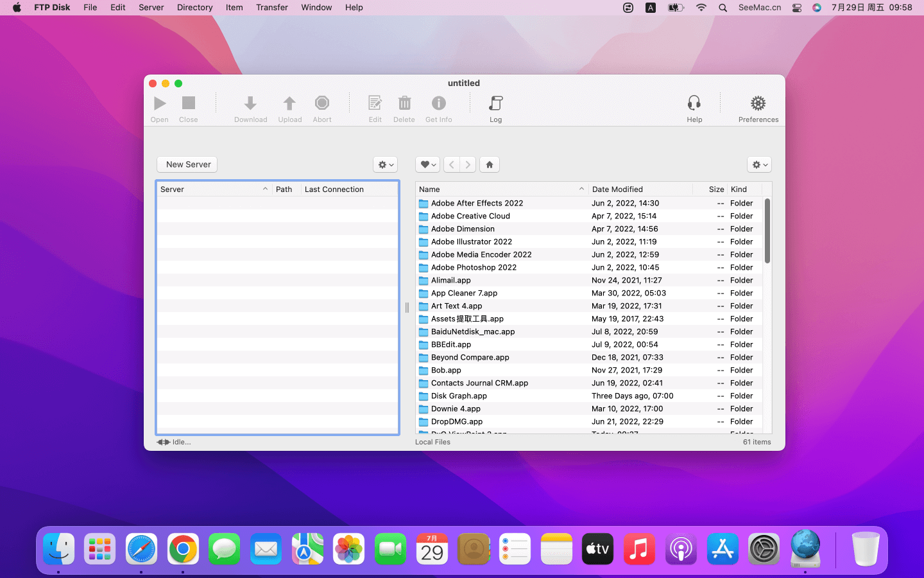This screenshot has width=924, height=578.
Task: Click the Open play icon in toolbar
Action: (x=160, y=103)
